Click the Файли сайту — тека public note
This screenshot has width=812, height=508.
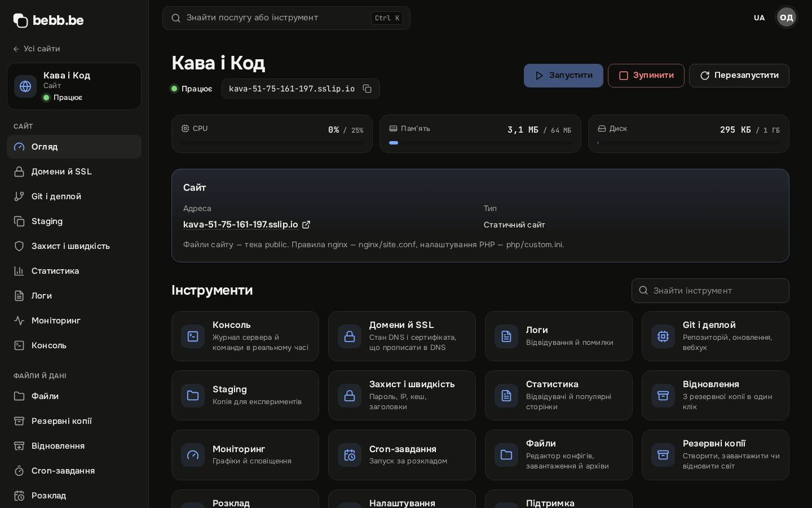(373, 244)
